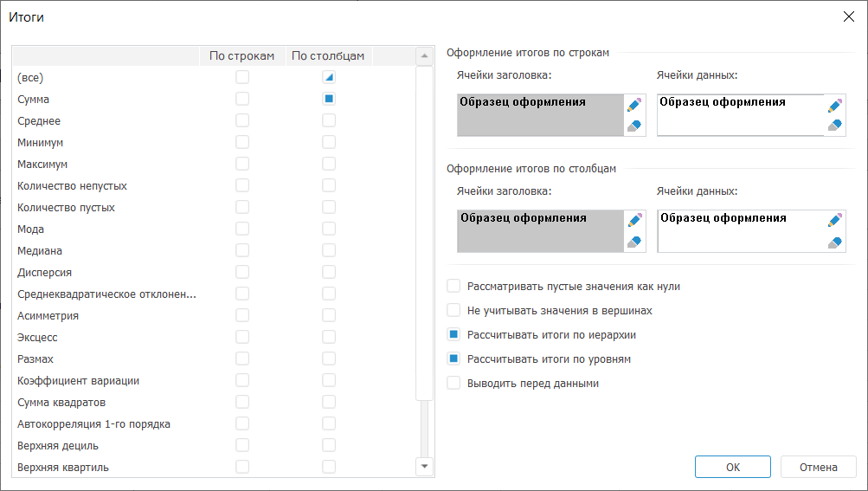Image resolution: width=868 pixels, height=491 pixels.
Task: Cancel the dialog with Отмена
Action: (818, 468)
